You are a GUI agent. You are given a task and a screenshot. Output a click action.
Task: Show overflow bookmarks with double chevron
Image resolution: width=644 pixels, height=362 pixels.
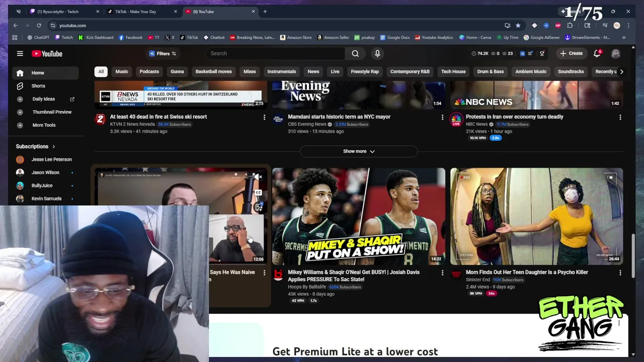[624, 37]
